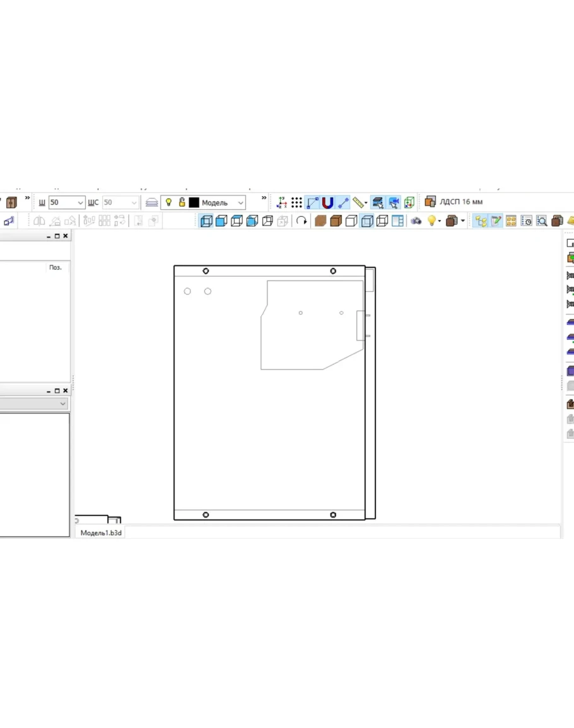574x728 pixels.
Task: Open the combo box in lower left panel
Action: (x=35, y=403)
